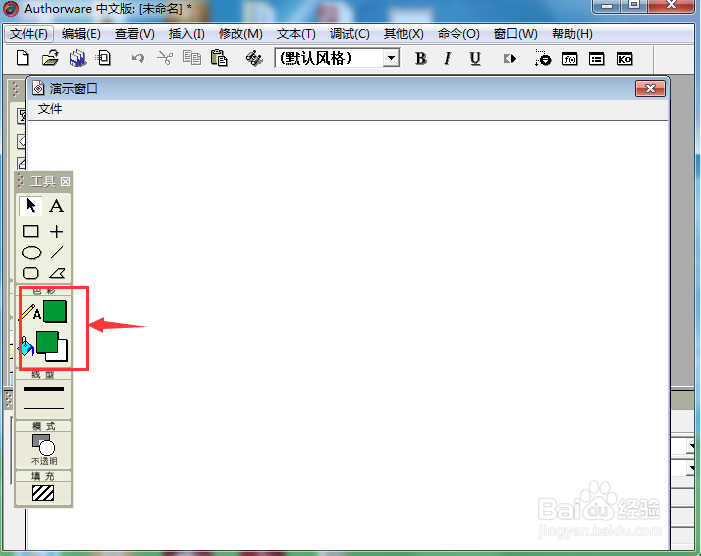Open the 编辑(E) menu

(x=81, y=34)
